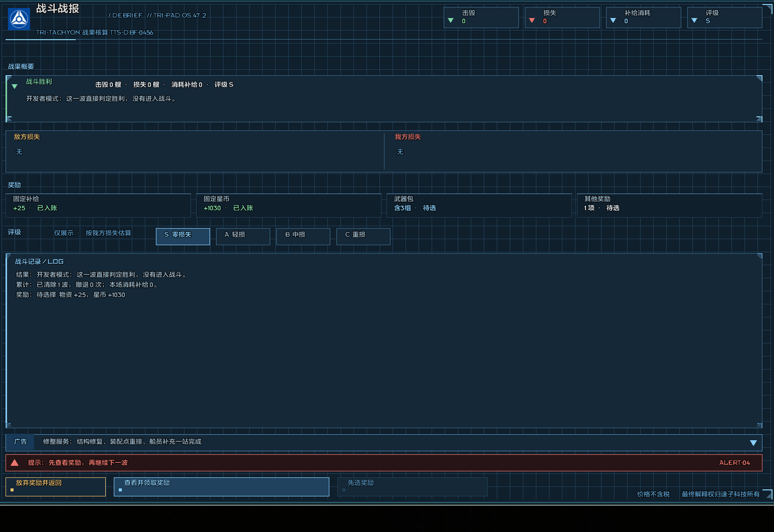Click the 战斗战报 title
Image resolution: width=774 pixels, height=532 pixels.
57,9
